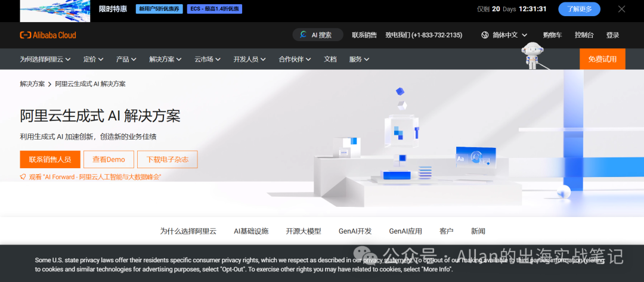This screenshot has height=282, width=644.
Task: Click the globe language icon
Action: click(x=485, y=35)
